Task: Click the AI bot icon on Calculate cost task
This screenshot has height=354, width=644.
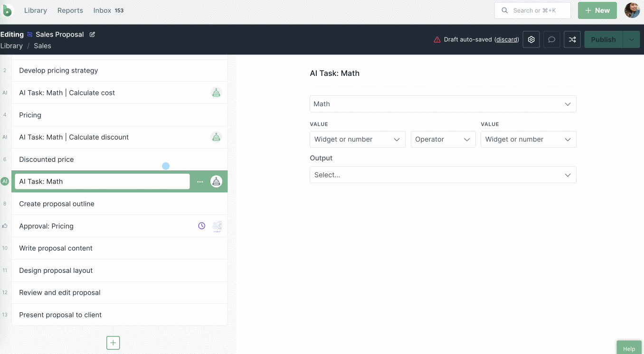Action: coord(216,93)
